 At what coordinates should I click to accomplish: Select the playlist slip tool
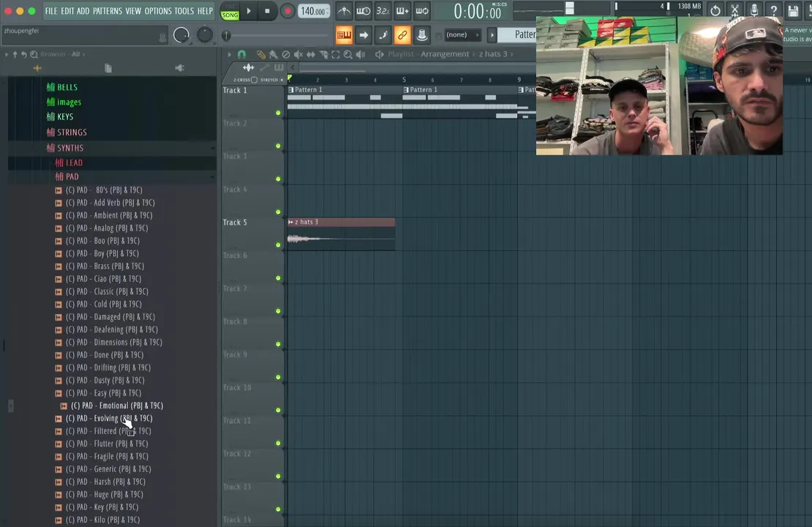[x=311, y=54]
